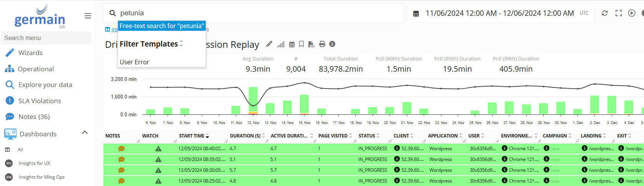This screenshot has height=186, width=644.
Task: Choose free-text search for "petunia" suggestion
Action: pyautogui.click(x=161, y=26)
